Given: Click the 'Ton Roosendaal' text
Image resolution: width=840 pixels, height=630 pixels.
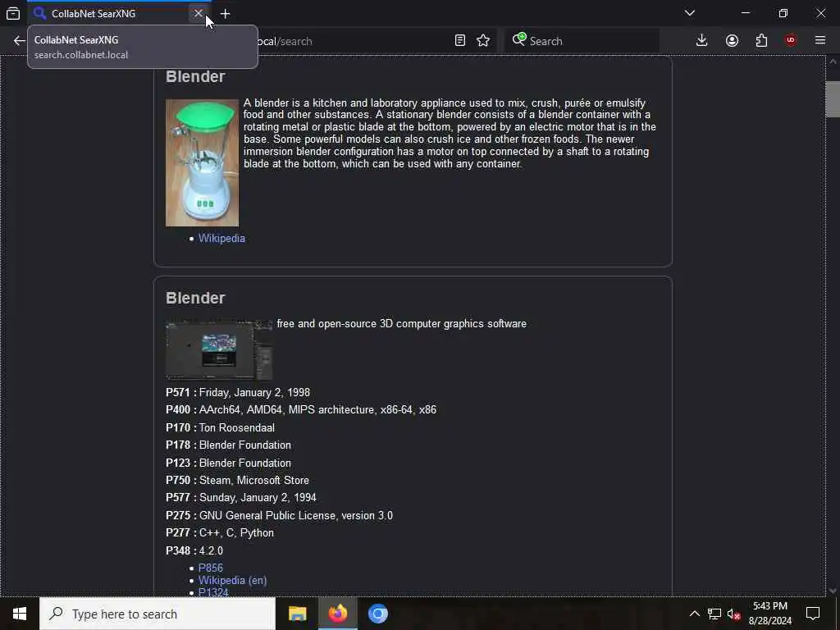Looking at the screenshot, I should (237, 428).
